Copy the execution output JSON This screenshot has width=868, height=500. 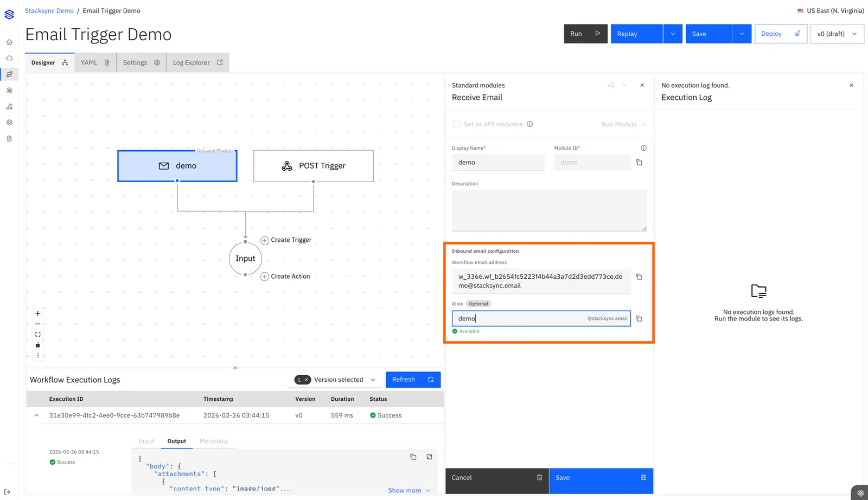click(x=413, y=457)
